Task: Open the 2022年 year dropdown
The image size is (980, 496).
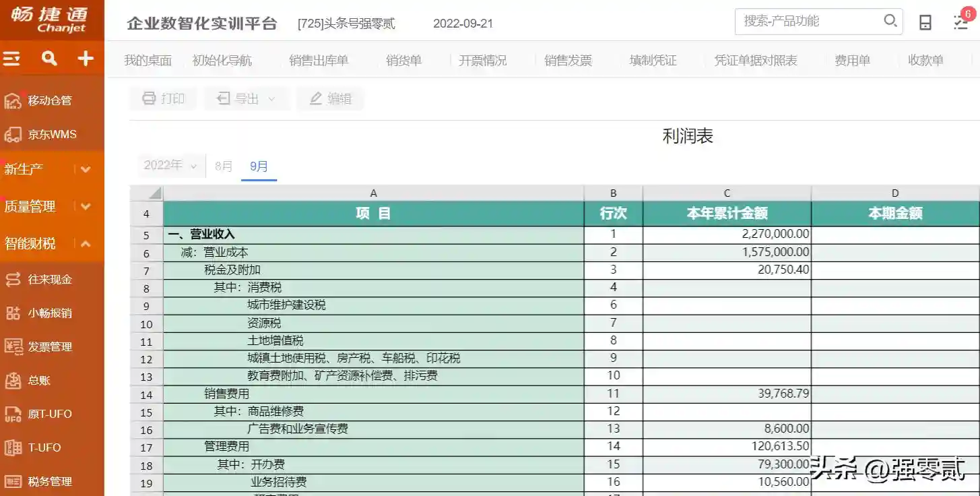Action: tap(170, 165)
